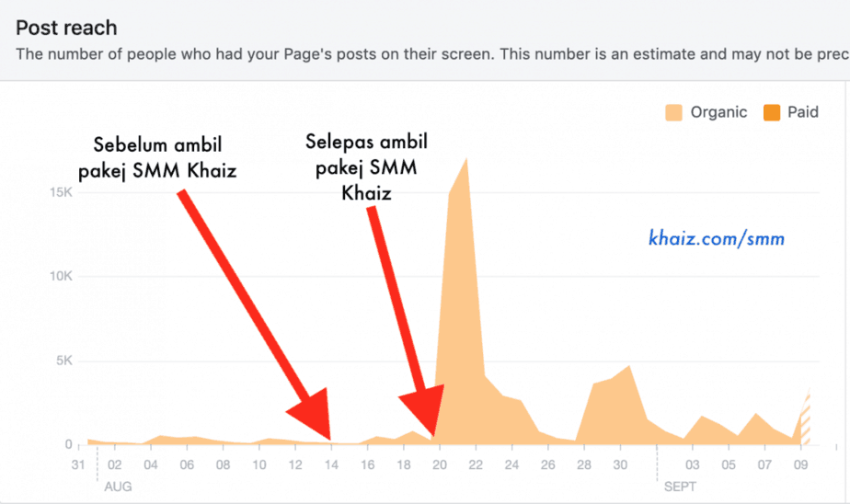The height and width of the screenshot is (504, 850).
Task: Click the SEPT month label
Action: 680,484
